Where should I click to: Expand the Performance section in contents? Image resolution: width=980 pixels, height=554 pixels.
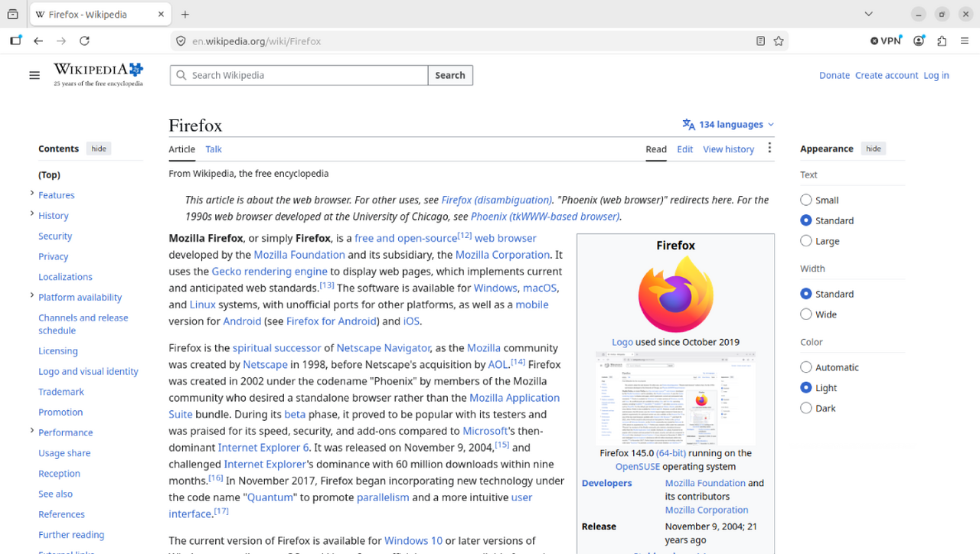[31, 431]
